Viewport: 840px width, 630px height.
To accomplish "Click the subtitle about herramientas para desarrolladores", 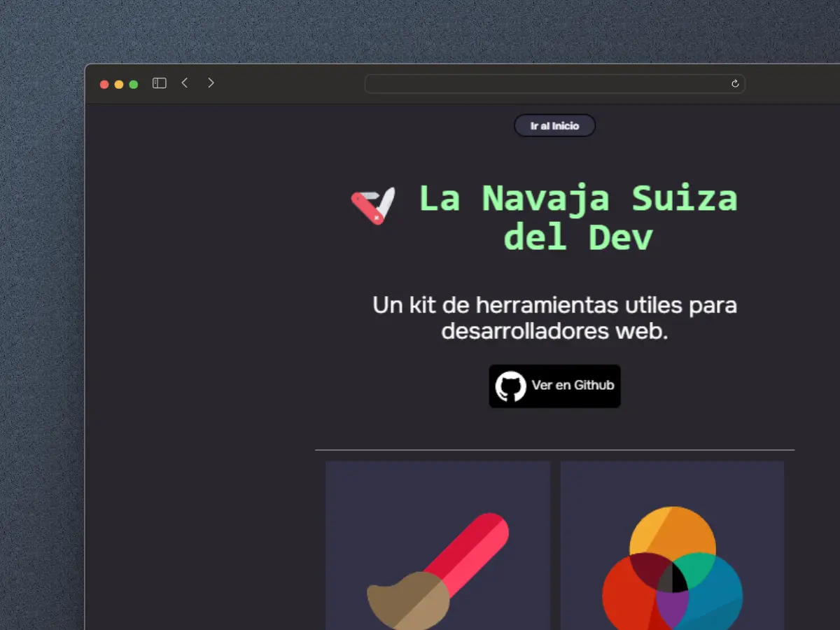I will [554, 318].
